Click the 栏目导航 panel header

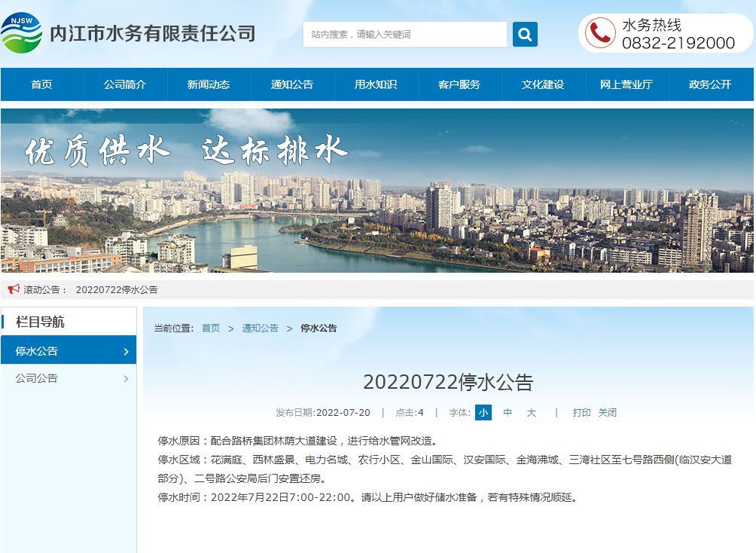(41, 321)
